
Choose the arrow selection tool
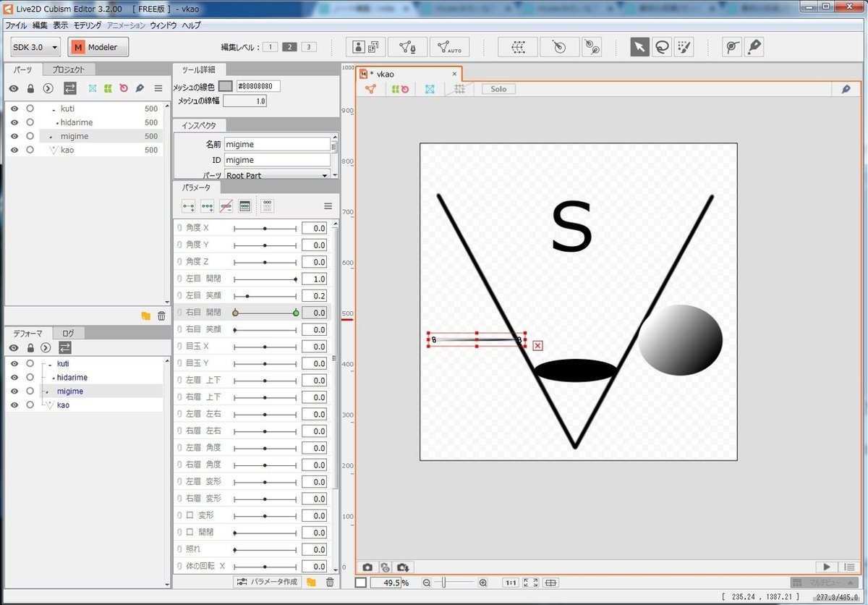coord(640,47)
